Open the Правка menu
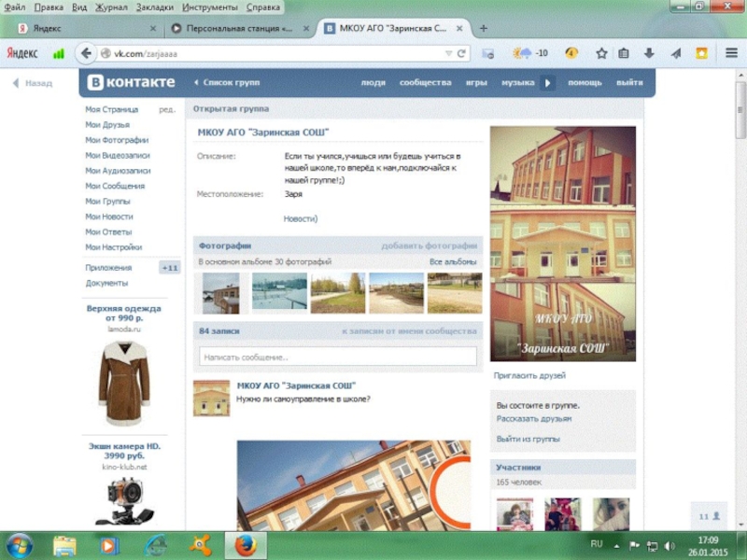 pos(49,7)
